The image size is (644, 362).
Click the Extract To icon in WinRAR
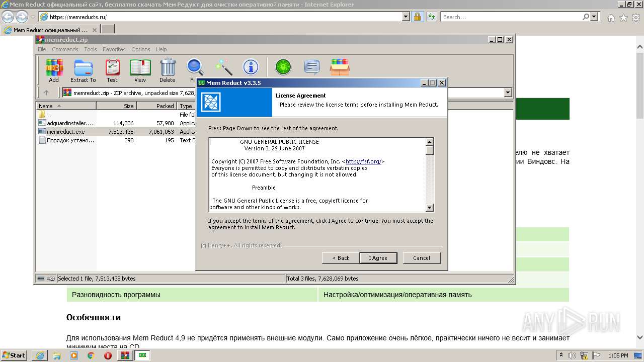83,71
